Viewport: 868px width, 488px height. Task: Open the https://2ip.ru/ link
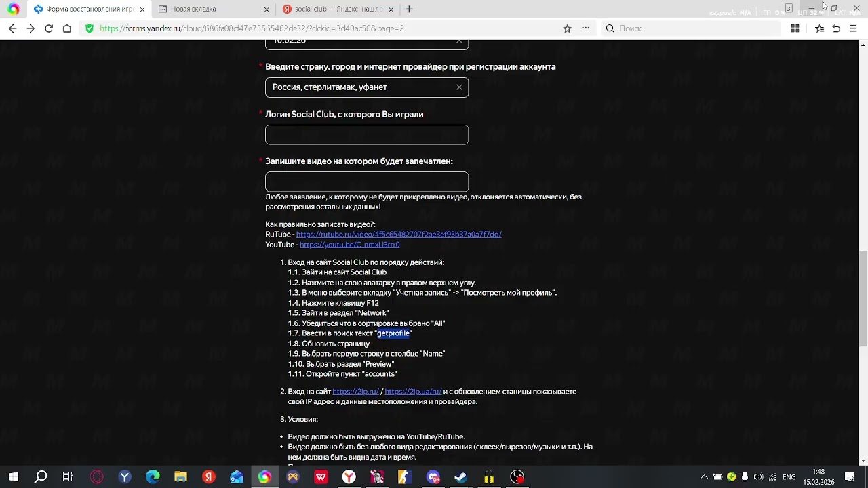tap(355, 392)
